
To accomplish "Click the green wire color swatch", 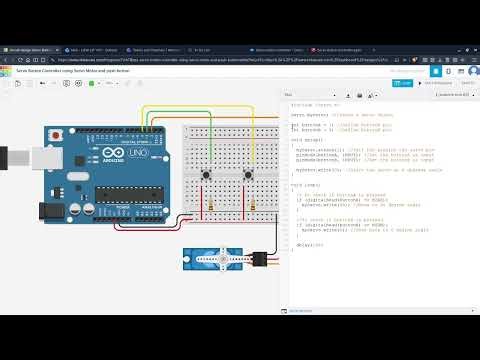I will (92, 83).
